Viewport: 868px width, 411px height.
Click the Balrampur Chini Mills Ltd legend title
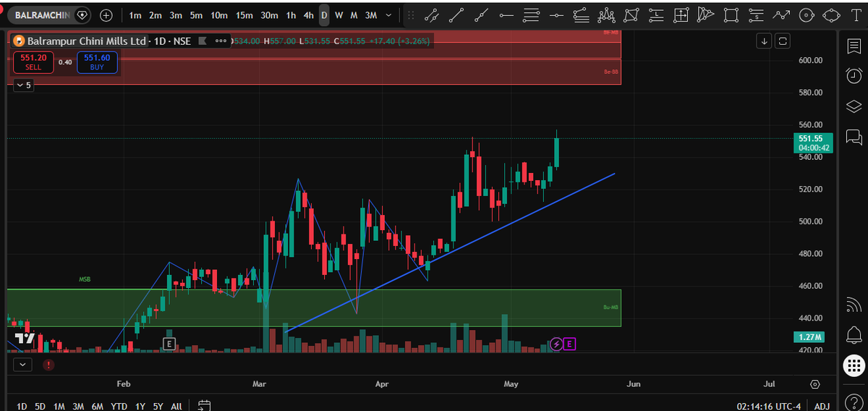87,41
